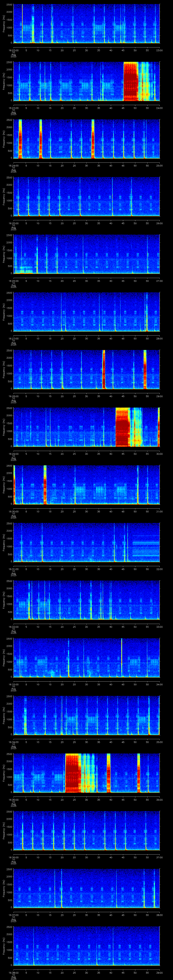Screen dimensions: 173x980
Task: Open the spectrogram plot starting at 16:36:00
Action: [x=87, y=831]
